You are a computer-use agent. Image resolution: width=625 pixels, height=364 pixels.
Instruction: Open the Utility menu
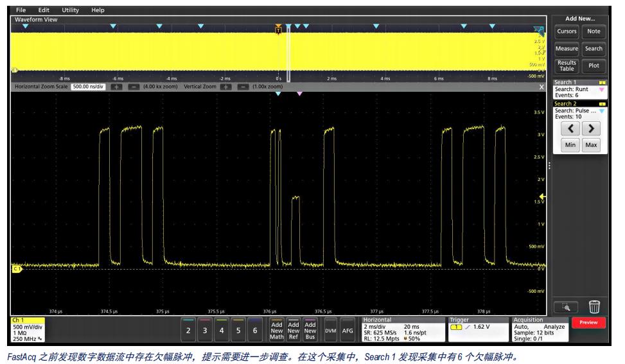coord(71,10)
